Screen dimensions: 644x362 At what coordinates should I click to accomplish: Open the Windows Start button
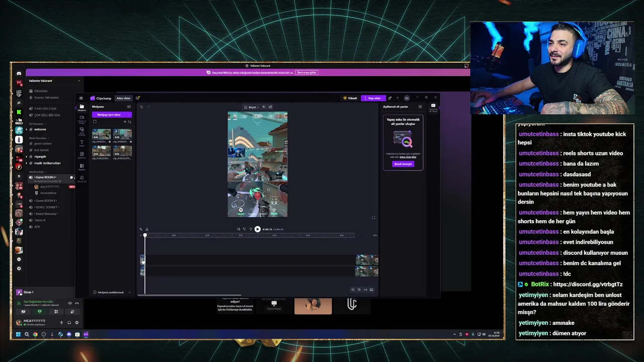click(18, 334)
